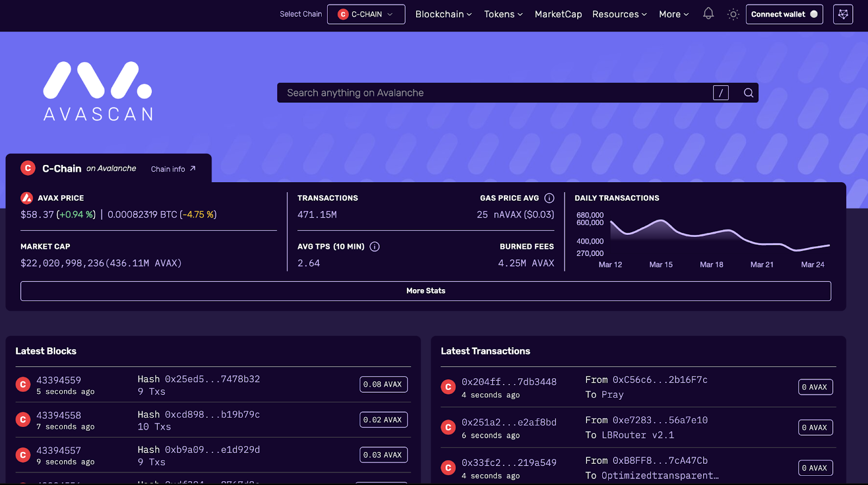Click the 0.03 AVAX reward badge
Screen dimensions: 868x485
(x=384, y=455)
